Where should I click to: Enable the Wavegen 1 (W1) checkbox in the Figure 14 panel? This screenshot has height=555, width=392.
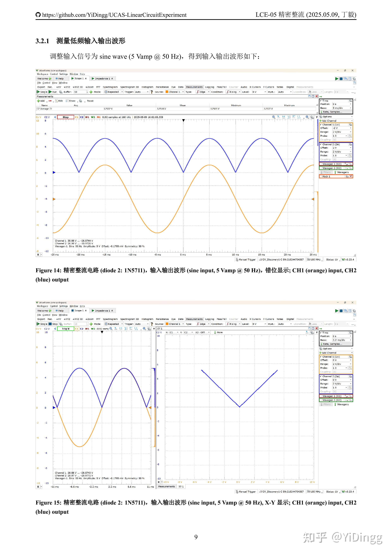[321, 164]
